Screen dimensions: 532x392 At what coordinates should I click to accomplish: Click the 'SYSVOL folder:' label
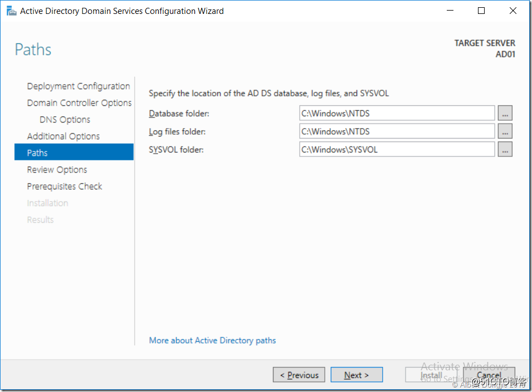pyautogui.click(x=176, y=150)
